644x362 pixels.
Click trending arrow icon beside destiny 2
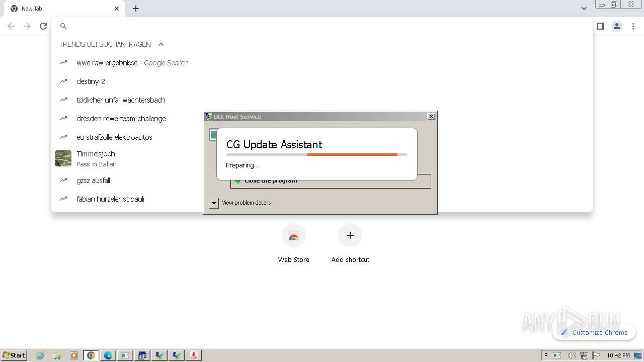[x=63, y=81]
